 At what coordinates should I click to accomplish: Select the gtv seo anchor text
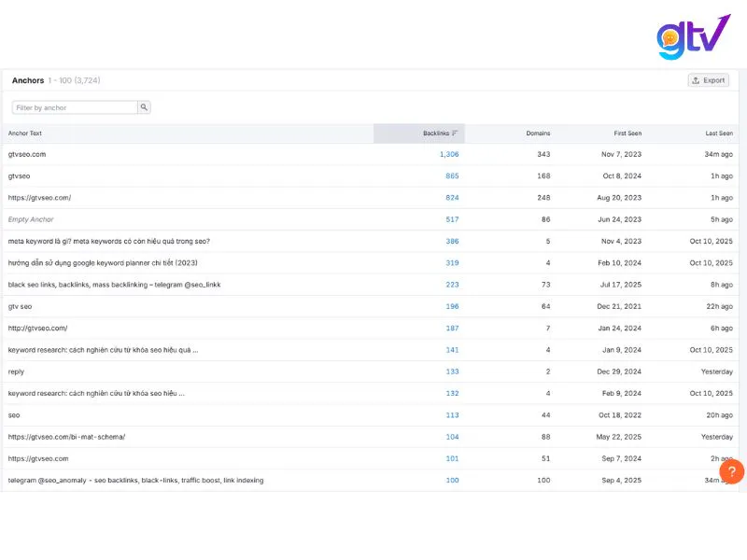coord(20,307)
